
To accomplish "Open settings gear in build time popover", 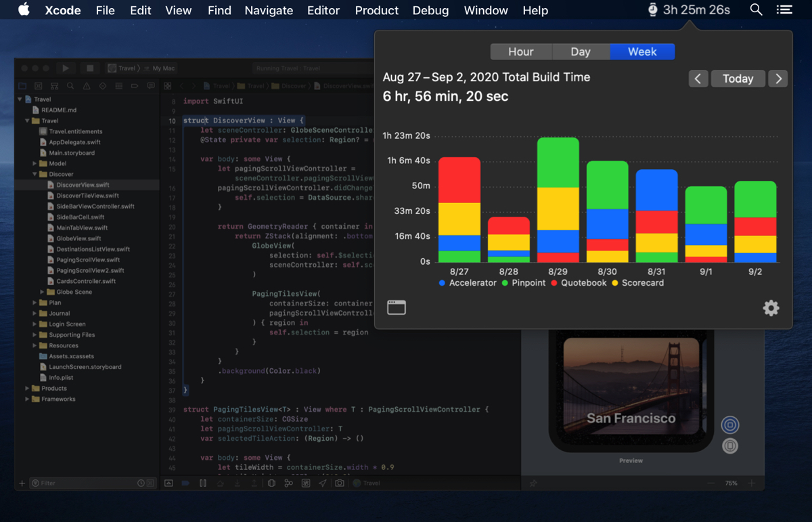I will (771, 308).
